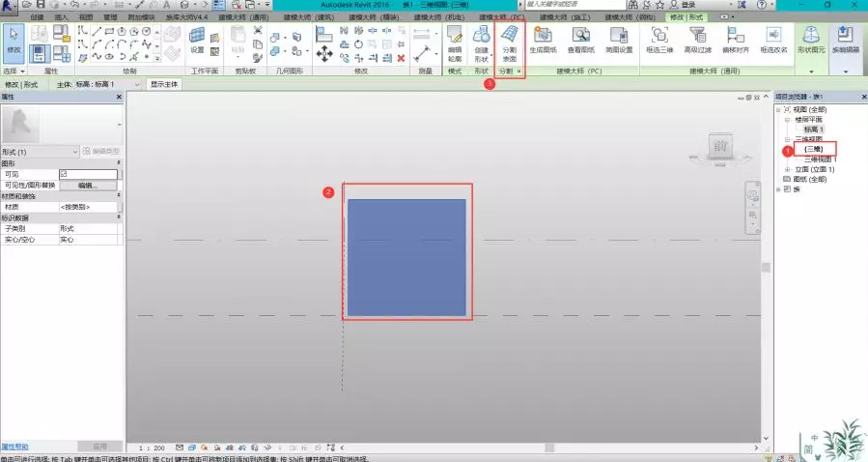The image size is (868, 462).
Task: Click the keyword search input field
Action: (x=575, y=5)
